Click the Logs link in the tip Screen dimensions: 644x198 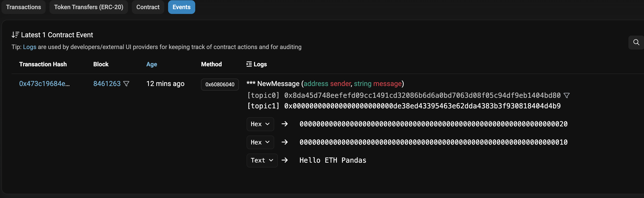[x=30, y=47]
